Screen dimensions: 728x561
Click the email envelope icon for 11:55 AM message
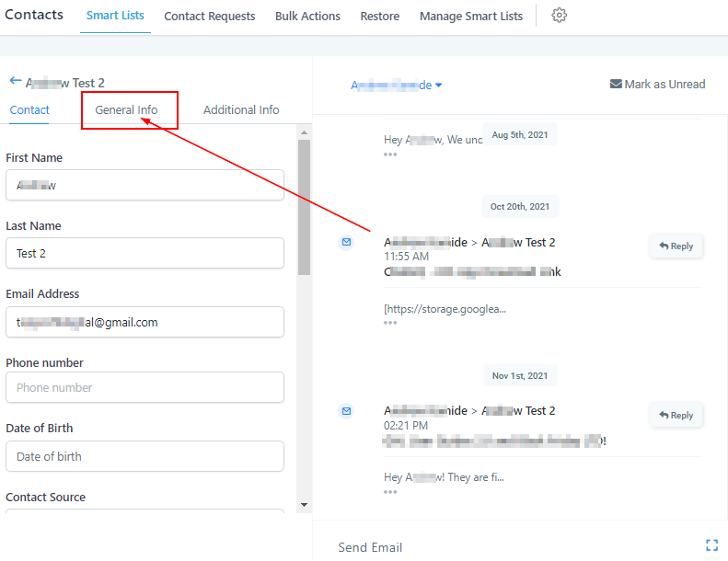tap(346, 242)
